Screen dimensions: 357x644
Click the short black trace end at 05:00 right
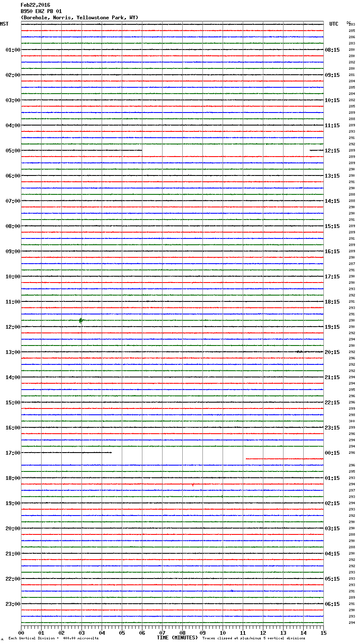pyautogui.click(x=316, y=150)
